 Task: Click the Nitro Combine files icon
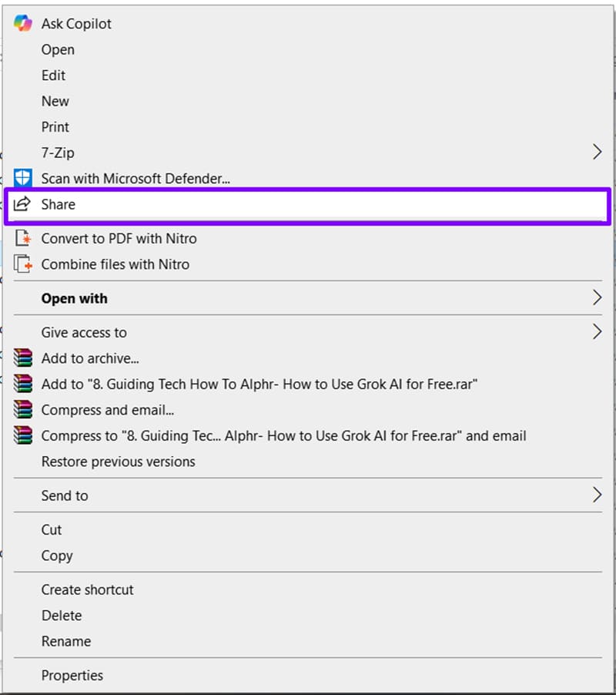[23, 264]
